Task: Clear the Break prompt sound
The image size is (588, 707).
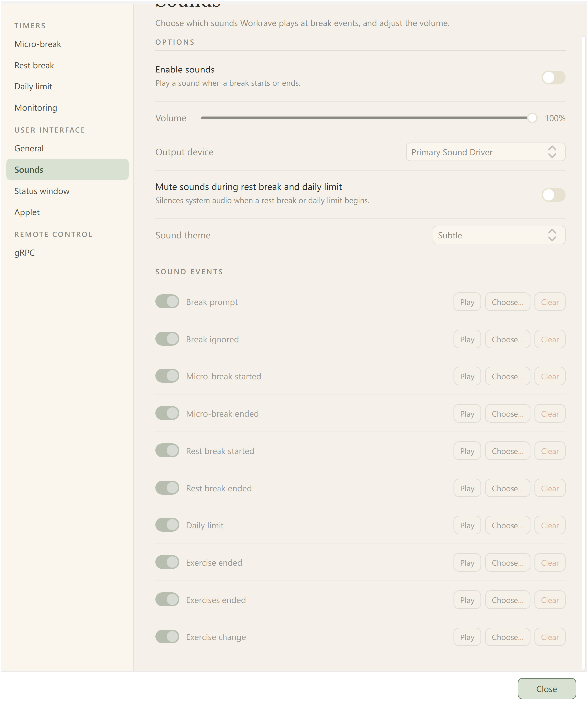Action: [x=550, y=302]
